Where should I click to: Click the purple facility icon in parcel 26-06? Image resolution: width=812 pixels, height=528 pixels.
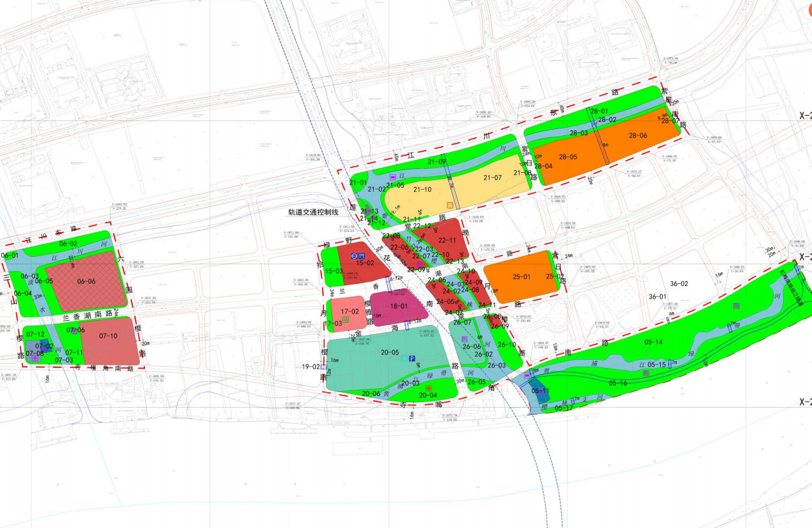(x=464, y=339)
